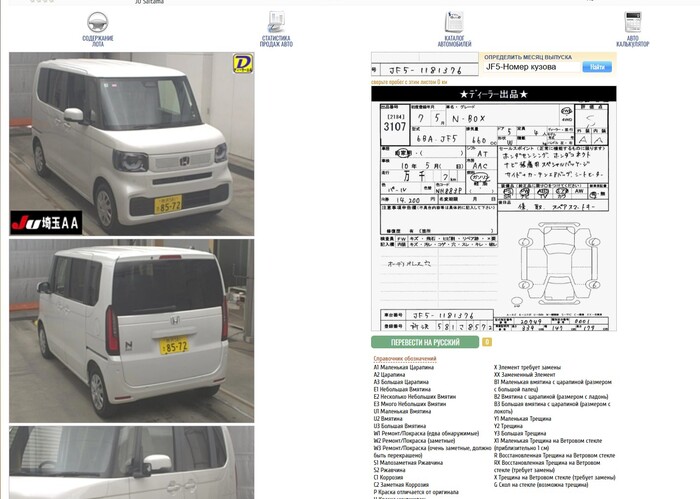Open front view photo of white N-BOX
This screenshot has height=499, width=700.
[x=131, y=143]
